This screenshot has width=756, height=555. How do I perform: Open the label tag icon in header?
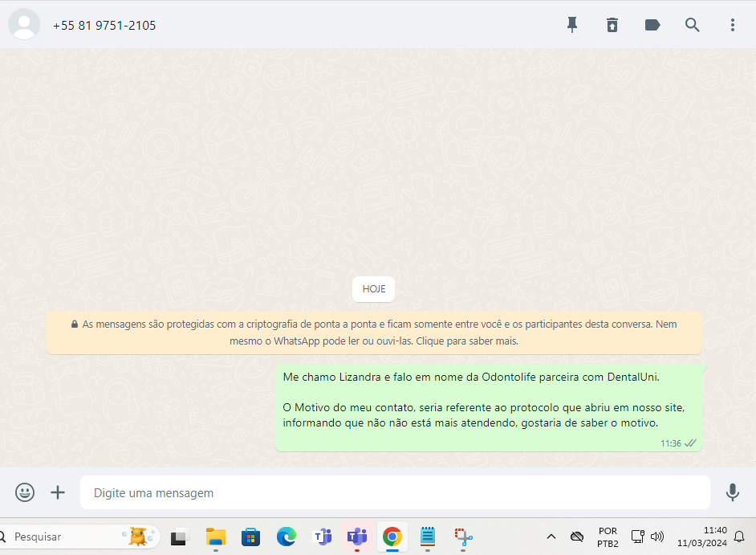pos(652,25)
